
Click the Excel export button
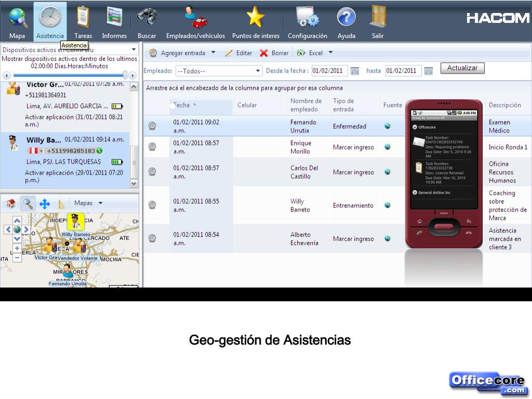click(310, 53)
